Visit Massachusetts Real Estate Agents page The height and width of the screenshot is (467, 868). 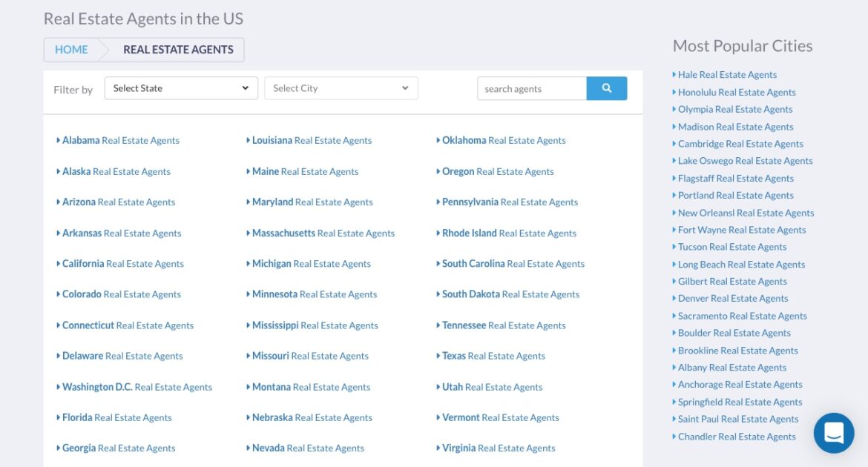323,233
